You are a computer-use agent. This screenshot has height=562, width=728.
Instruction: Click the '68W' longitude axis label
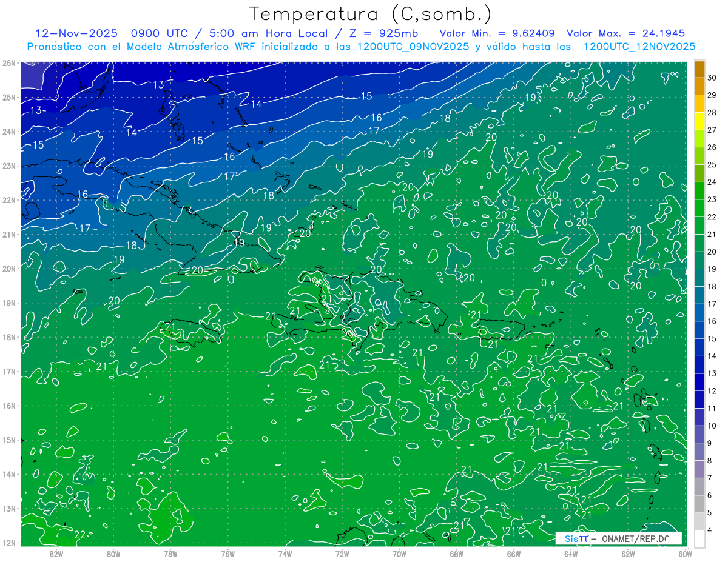coord(456,553)
